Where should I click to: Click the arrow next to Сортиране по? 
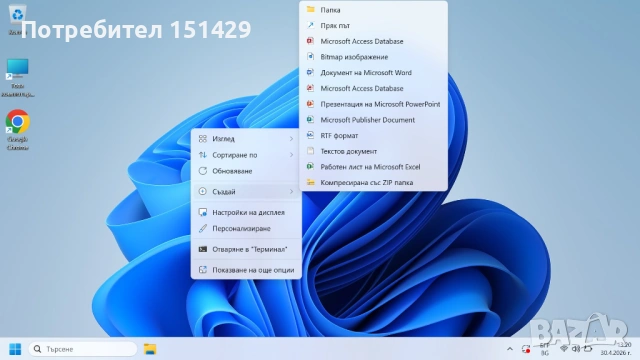[291, 155]
